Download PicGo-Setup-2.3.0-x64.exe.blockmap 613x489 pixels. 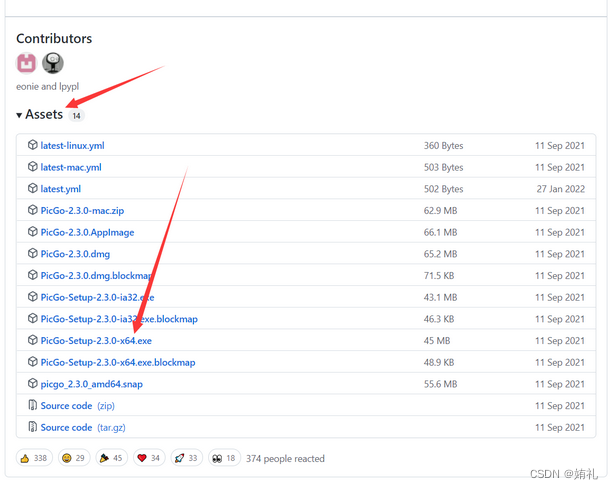[118, 362]
